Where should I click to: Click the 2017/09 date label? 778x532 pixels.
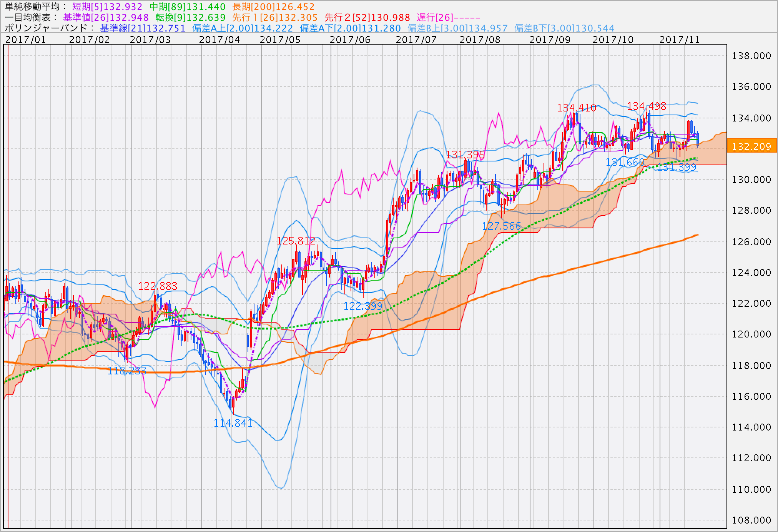[x=550, y=40]
